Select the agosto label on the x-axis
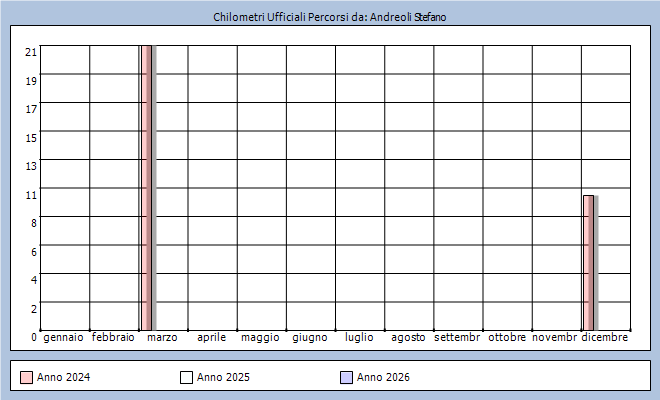Viewport: 660px width, 400px height. click(408, 338)
